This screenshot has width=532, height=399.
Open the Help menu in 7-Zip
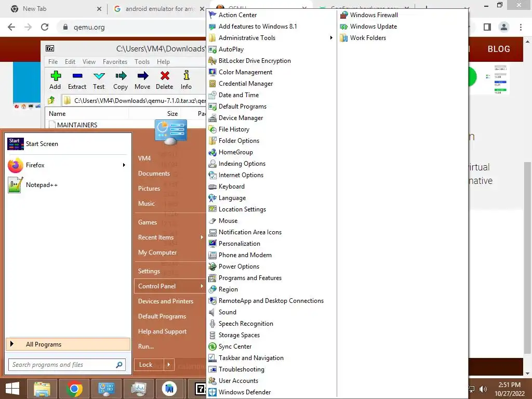pyautogui.click(x=163, y=62)
